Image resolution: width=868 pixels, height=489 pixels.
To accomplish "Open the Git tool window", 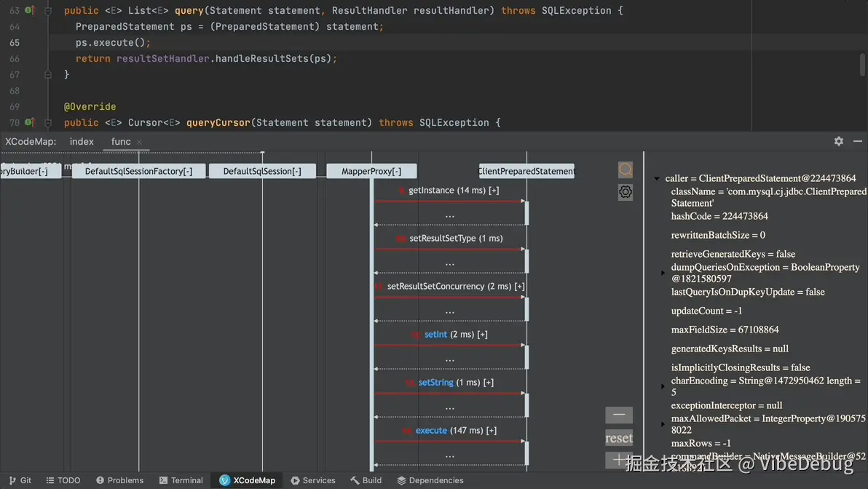I will coord(20,480).
